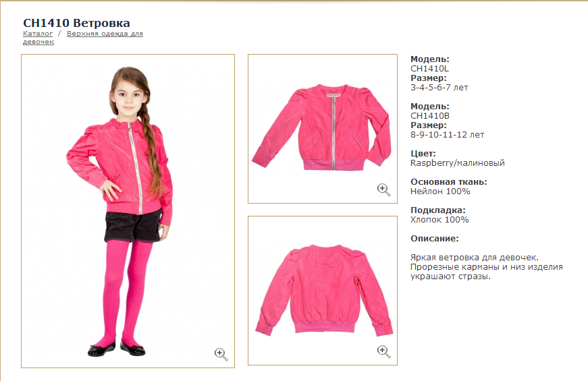Open the Каталог breadcrumb link
Image resolution: width=588 pixels, height=381 pixels.
38,34
